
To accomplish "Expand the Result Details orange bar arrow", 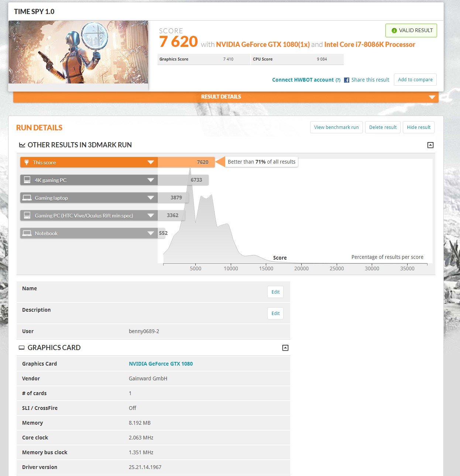I will point(432,97).
